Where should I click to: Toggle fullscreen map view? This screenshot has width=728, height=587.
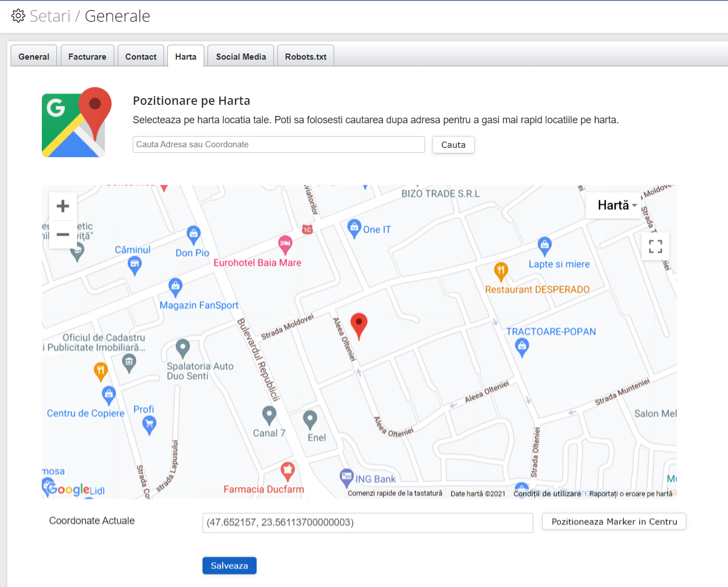(x=655, y=246)
